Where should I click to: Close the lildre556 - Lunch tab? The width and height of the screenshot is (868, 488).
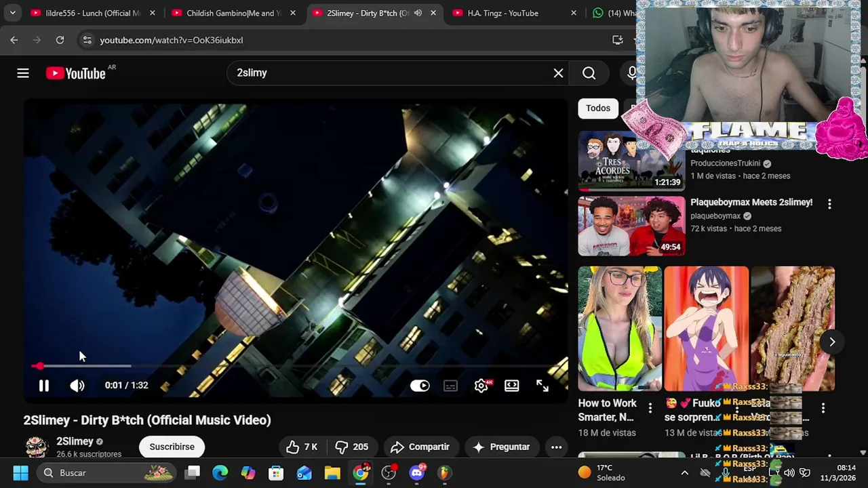(x=152, y=13)
